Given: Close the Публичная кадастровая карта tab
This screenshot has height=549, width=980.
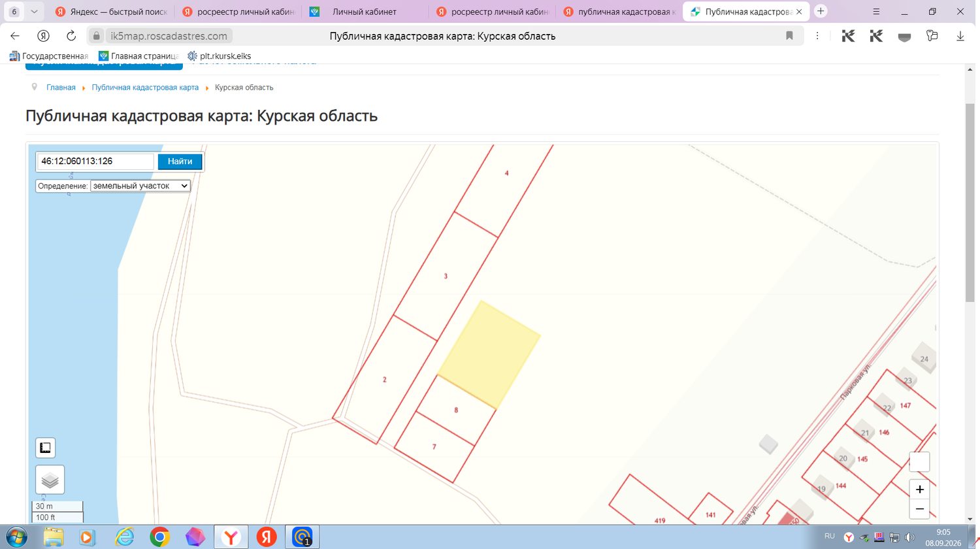Looking at the screenshot, I should pos(799,12).
